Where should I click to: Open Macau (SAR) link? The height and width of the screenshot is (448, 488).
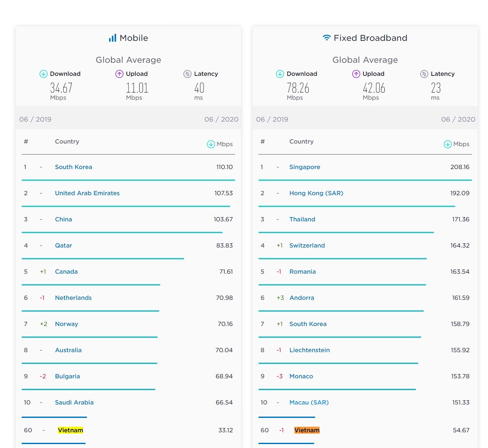309,403
